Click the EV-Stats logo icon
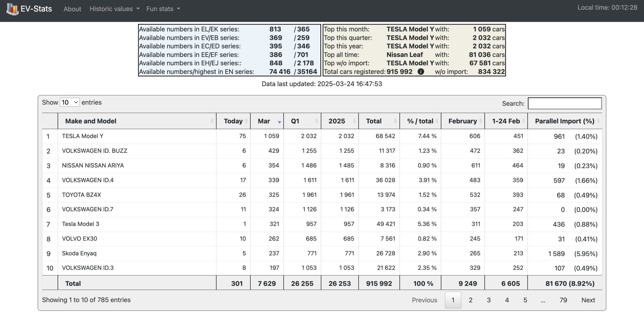Viewport: 644px width, 315px height. (13, 9)
